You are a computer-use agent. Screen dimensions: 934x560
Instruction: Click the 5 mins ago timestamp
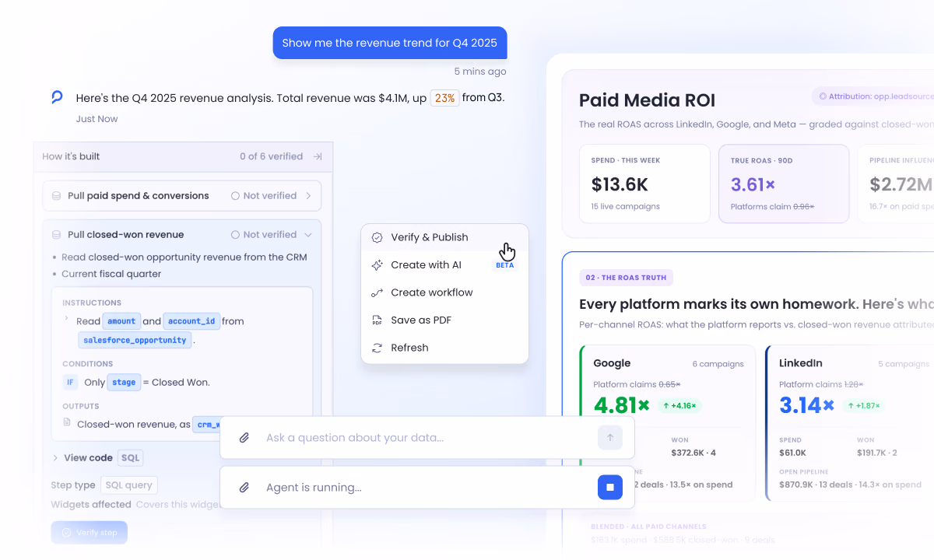point(480,72)
